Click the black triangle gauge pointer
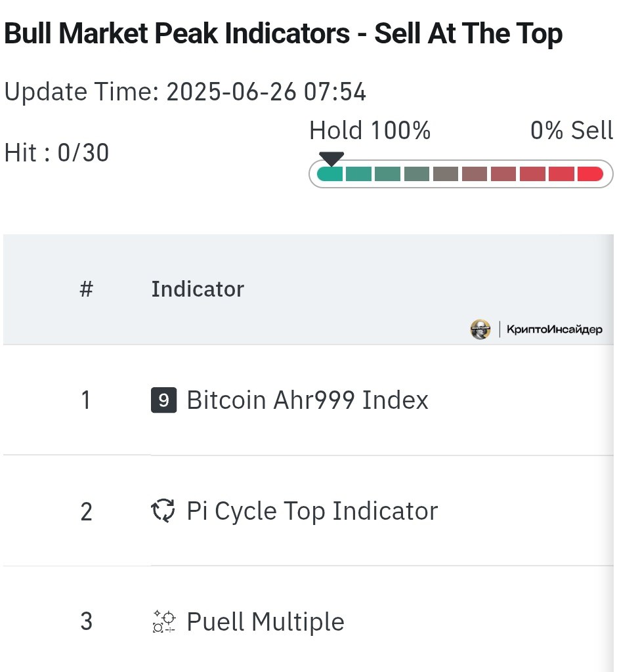The width and height of the screenshot is (617, 672). [331, 159]
